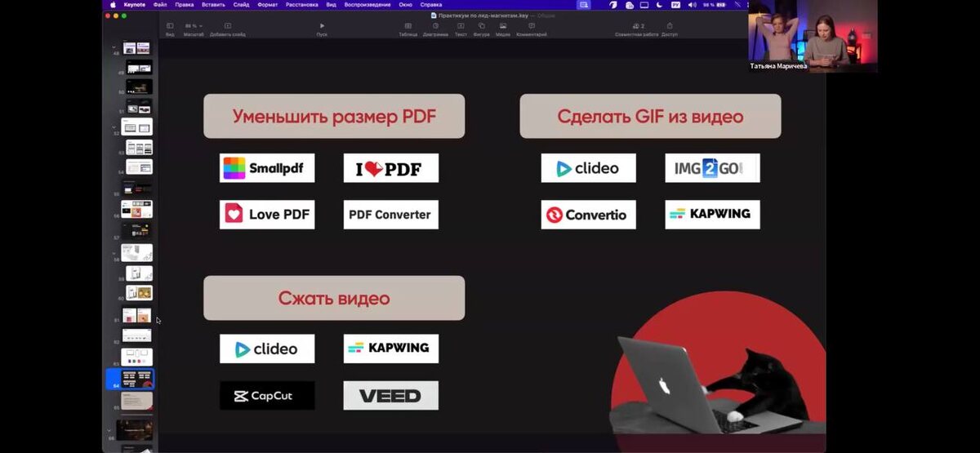Open the Формат menu
This screenshot has width=980, height=453.
(x=267, y=4)
